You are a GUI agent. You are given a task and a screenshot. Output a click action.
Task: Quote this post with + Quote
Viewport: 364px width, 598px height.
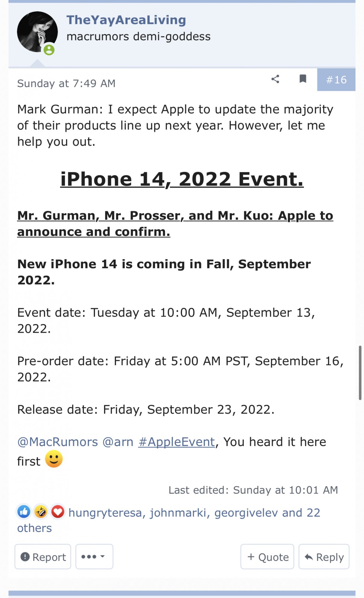[x=267, y=557]
